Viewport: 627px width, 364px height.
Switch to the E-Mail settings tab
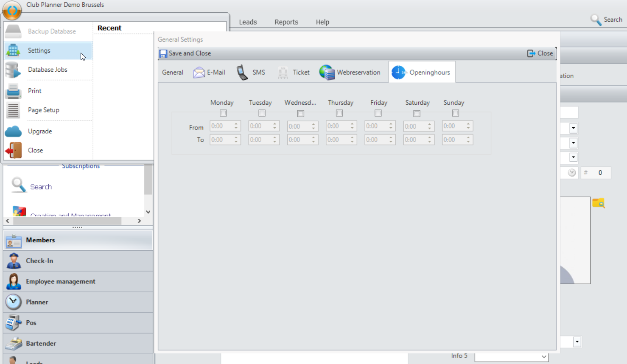coord(210,73)
